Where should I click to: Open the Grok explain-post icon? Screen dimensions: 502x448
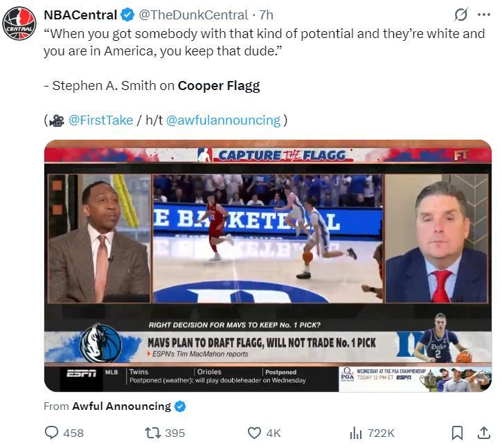click(460, 15)
